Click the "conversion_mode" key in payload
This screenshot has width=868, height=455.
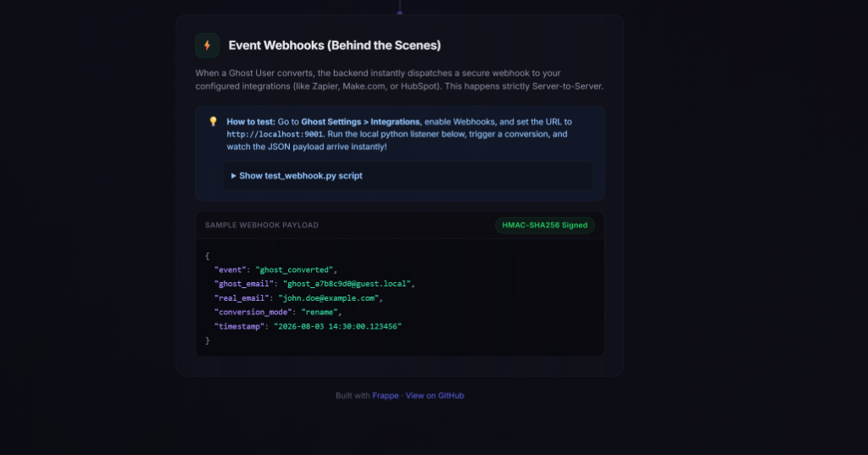click(x=253, y=312)
